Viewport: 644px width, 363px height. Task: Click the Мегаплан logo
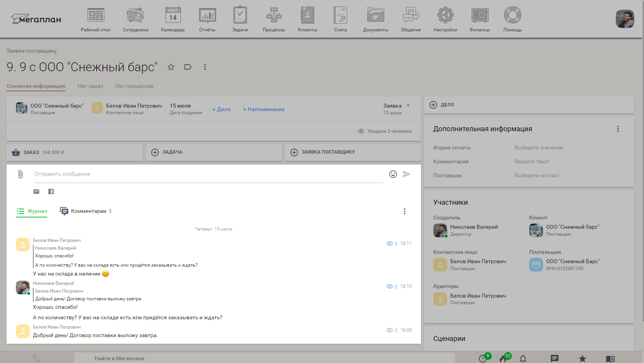36,19
